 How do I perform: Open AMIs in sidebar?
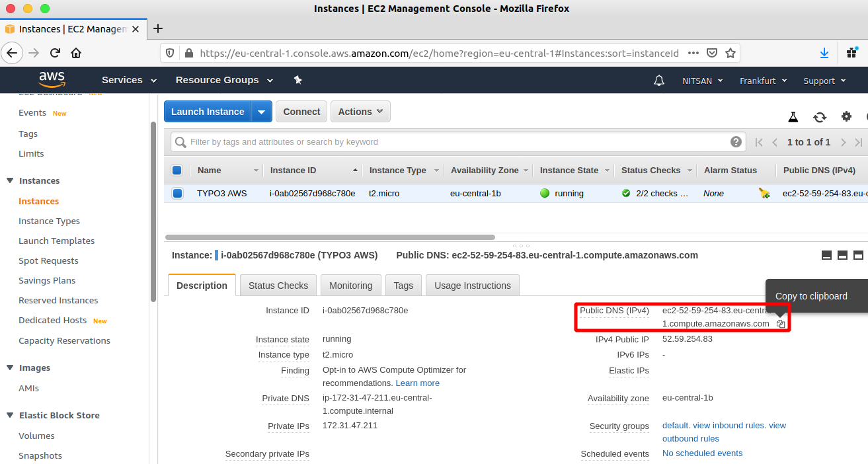point(28,388)
